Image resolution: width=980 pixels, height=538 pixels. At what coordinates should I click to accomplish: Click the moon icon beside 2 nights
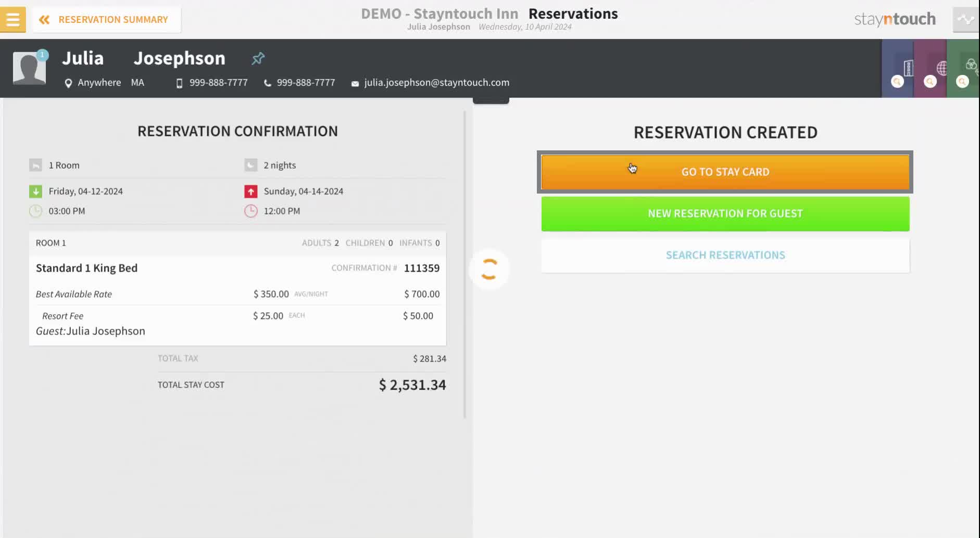tap(250, 165)
